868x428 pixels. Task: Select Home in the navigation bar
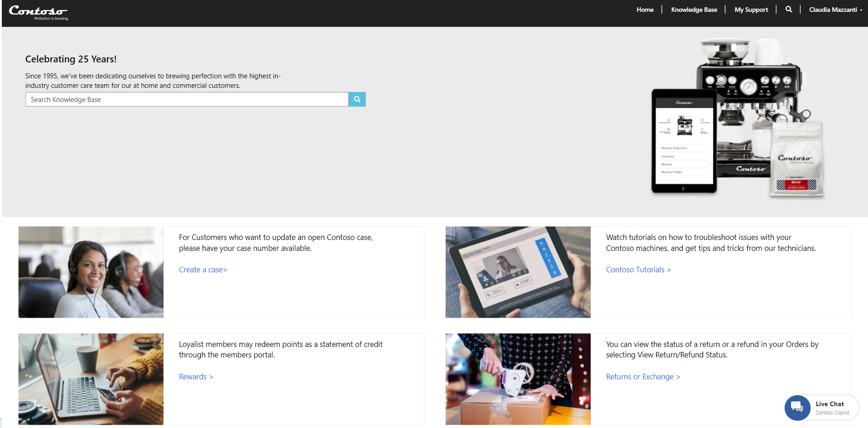(x=645, y=9)
